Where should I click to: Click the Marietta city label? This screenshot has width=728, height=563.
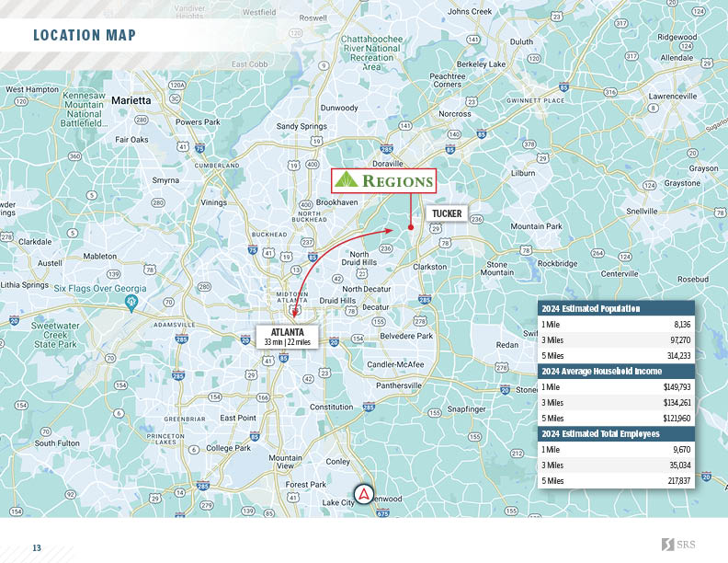tap(131, 100)
